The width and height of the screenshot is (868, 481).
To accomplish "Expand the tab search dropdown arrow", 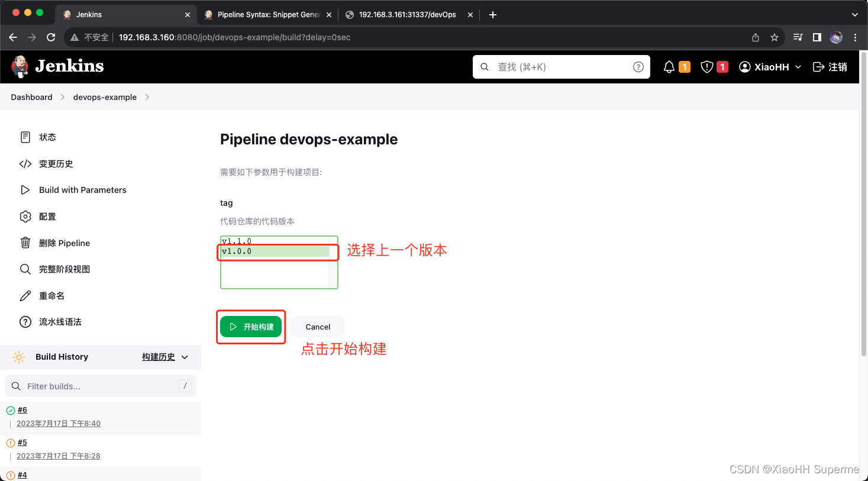I will pos(855,15).
